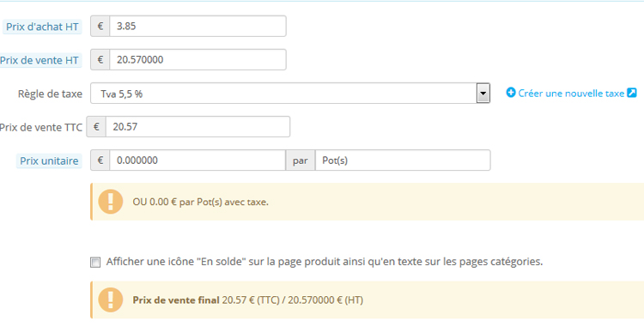Click the Prix d'achat HT label

[x=42, y=27]
